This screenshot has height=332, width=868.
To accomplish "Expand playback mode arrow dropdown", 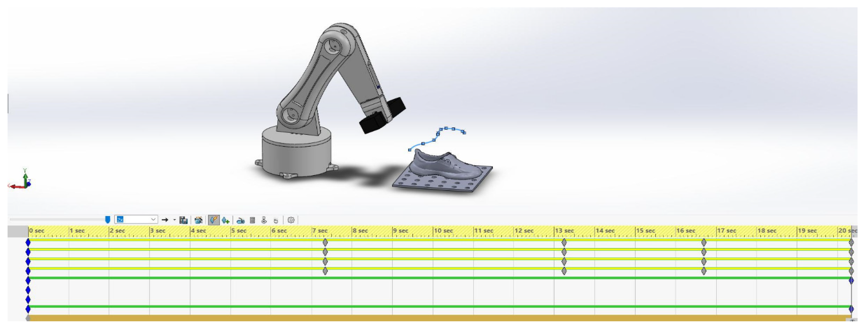I will (175, 220).
